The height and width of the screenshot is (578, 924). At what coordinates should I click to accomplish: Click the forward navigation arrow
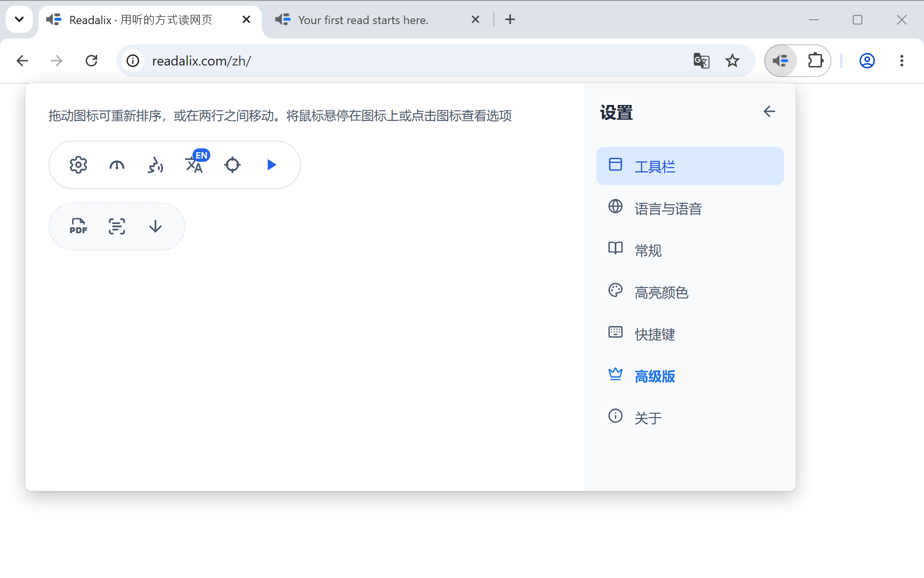pos(57,61)
